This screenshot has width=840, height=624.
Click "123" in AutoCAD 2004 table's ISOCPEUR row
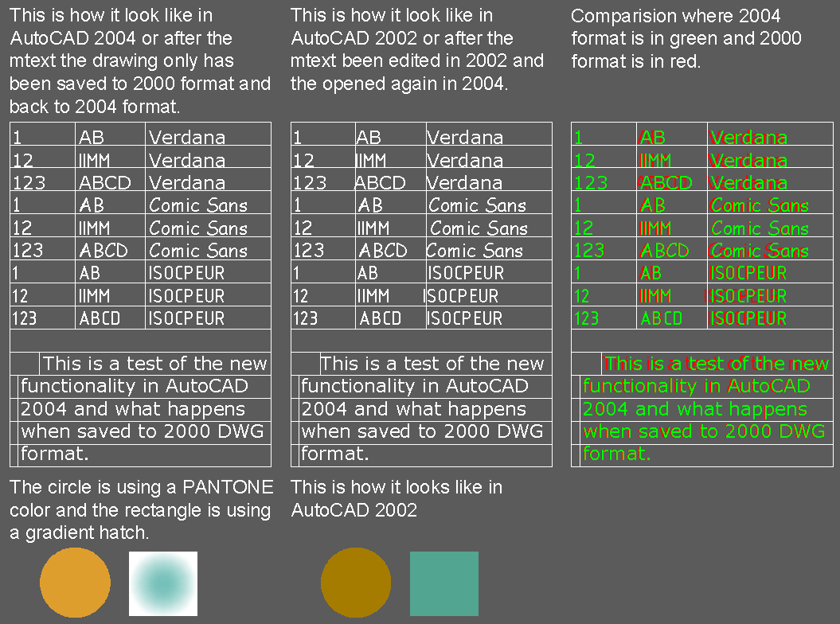pos(24,318)
